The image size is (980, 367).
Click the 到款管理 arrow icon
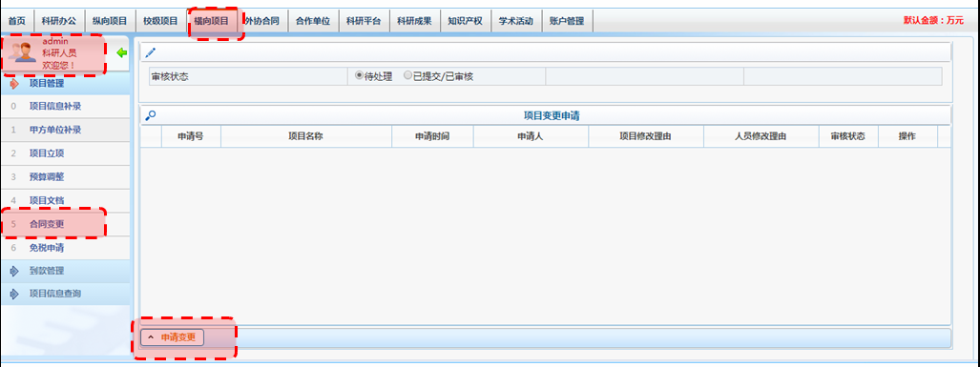point(15,271)
